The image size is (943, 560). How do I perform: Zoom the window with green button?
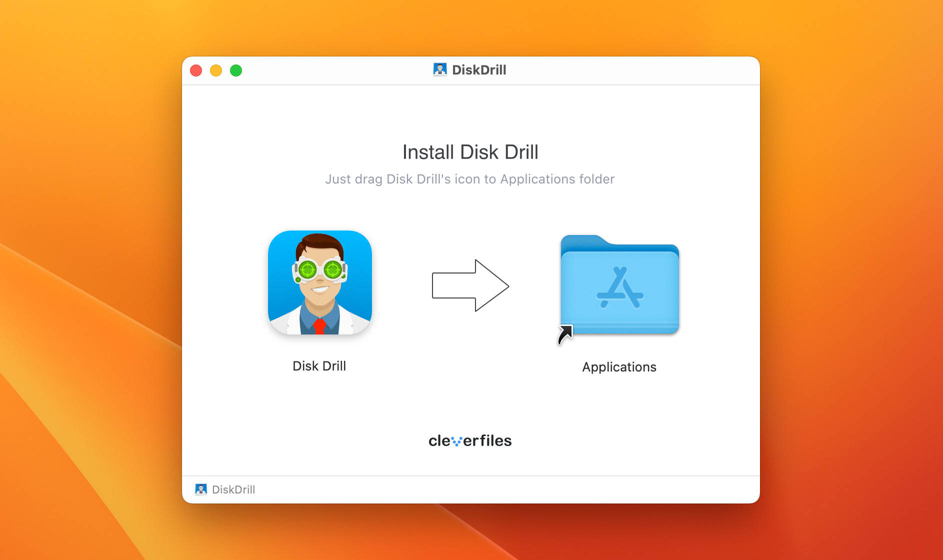point(236,70)
